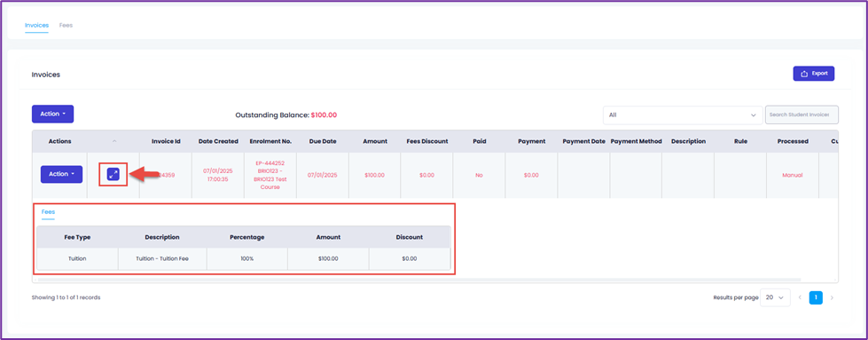Click the Tuition - Tuition Fee description cell
This screenshot has width=868, height=340.
click(x=162, y=258)
